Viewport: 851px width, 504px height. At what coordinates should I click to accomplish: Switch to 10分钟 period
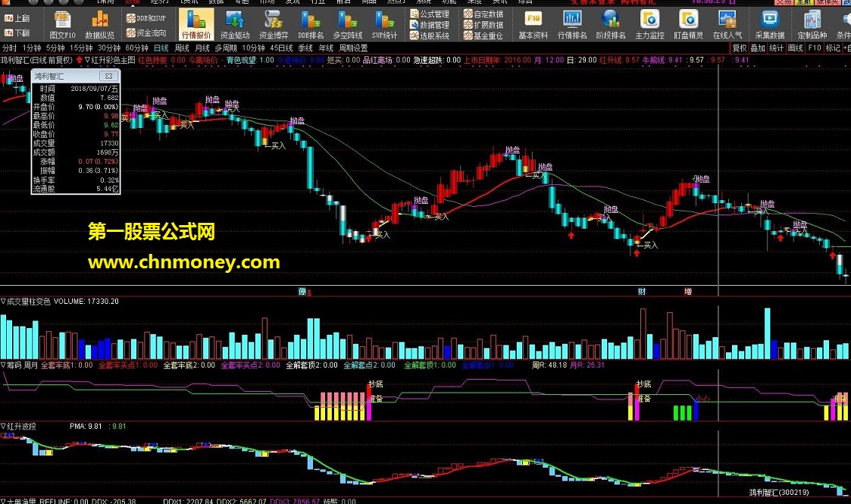pos(253,49)
